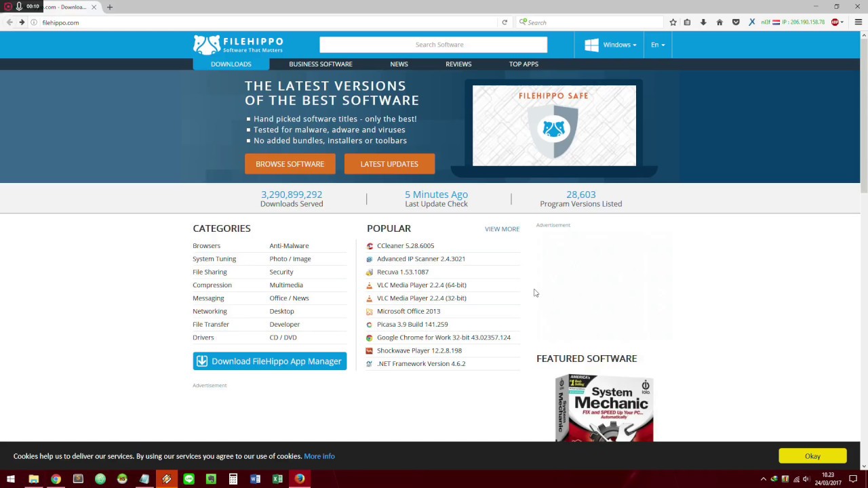The width and height of the screenshot is (868, 488).
Task: Open Evernote from the taskbar
Action: coord(211,479)
